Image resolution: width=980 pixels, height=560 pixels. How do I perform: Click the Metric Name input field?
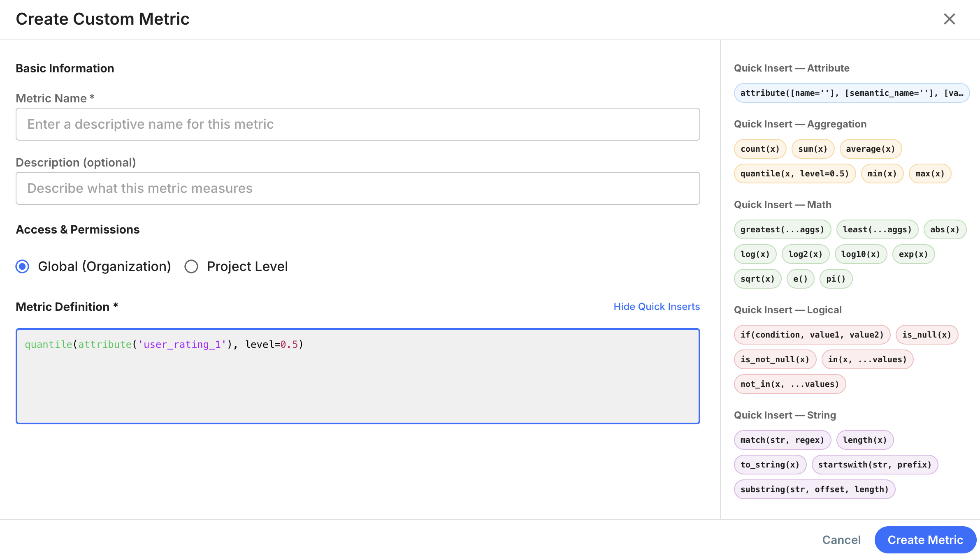[358, 124]
